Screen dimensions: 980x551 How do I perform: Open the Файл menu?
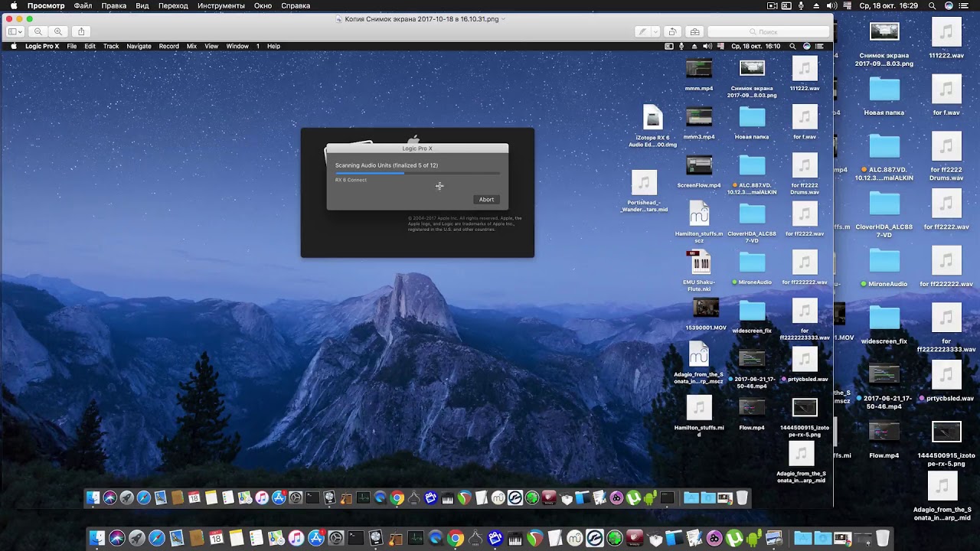click(x=83, y=5)
